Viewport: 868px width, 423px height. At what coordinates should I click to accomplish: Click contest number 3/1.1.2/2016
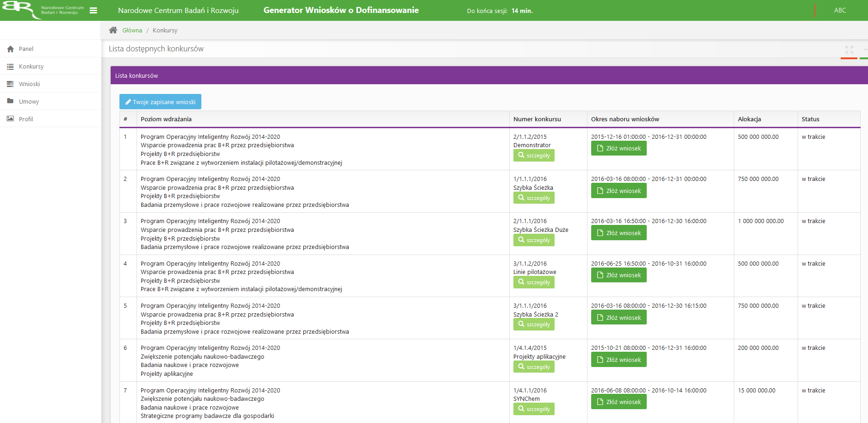(x=530, y=264)
